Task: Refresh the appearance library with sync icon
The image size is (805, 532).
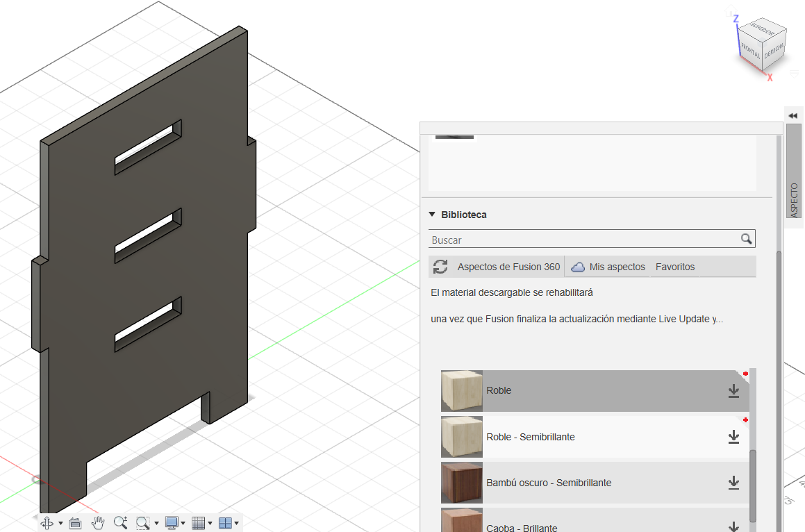Action: point(440,267)
